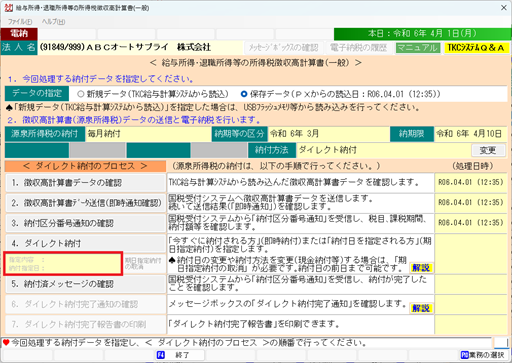Click the app icon in title bar
The height and width of the screenshot is (363, 512).
(8, 8)
